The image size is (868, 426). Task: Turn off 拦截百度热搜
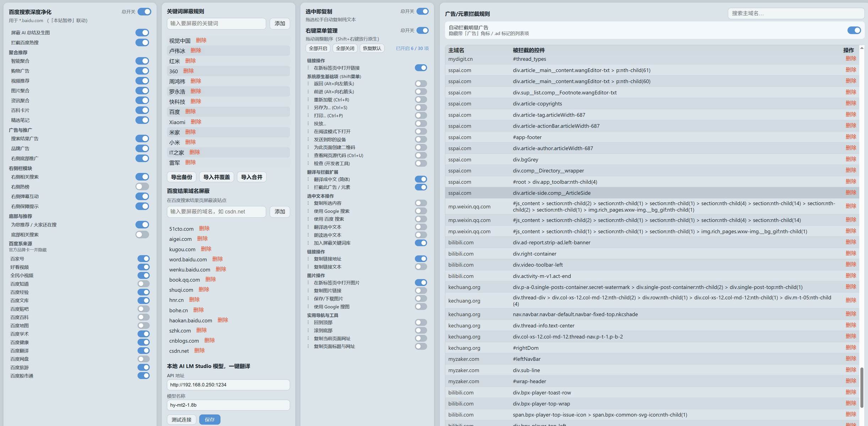point(142,43)
